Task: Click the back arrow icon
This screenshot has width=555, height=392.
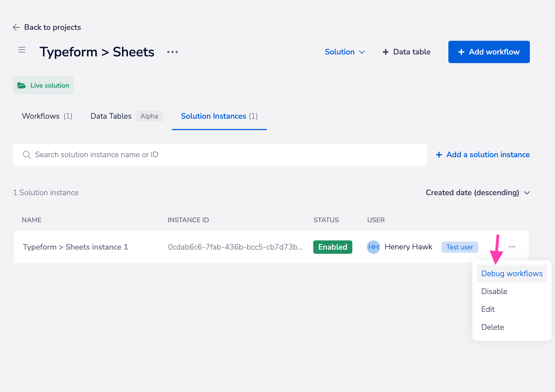Action: [x=16, y=27]
